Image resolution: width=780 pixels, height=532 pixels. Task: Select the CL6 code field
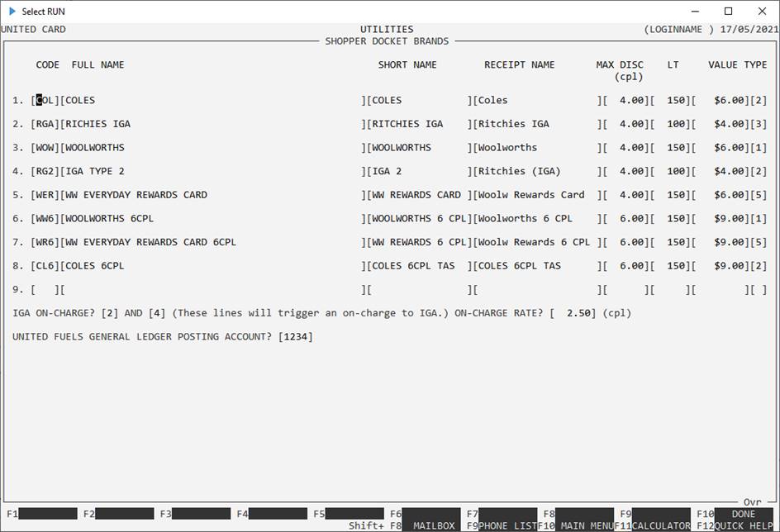coord(45,265)
